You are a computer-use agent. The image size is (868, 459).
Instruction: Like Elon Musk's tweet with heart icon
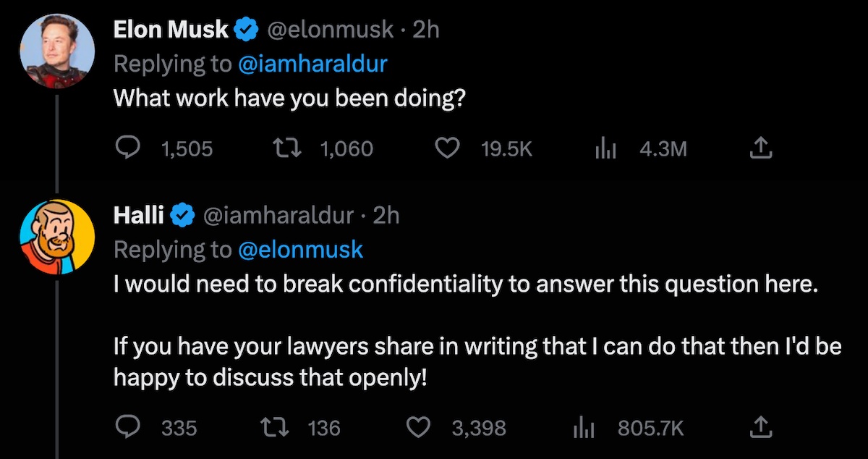(448, 148)
